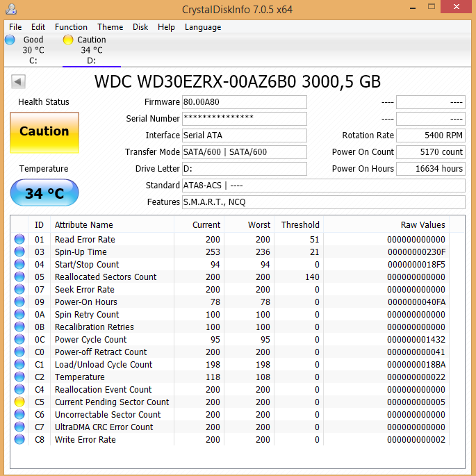Click the status orb for Reallocation Event Count

(19, 389)
